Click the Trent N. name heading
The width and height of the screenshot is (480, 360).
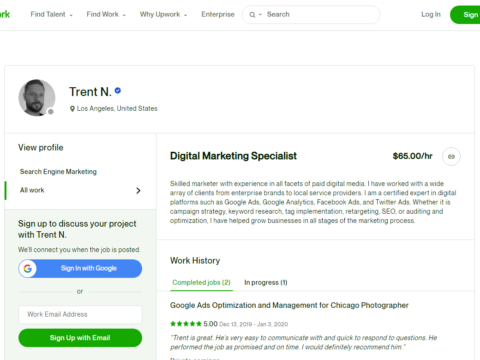90,92
